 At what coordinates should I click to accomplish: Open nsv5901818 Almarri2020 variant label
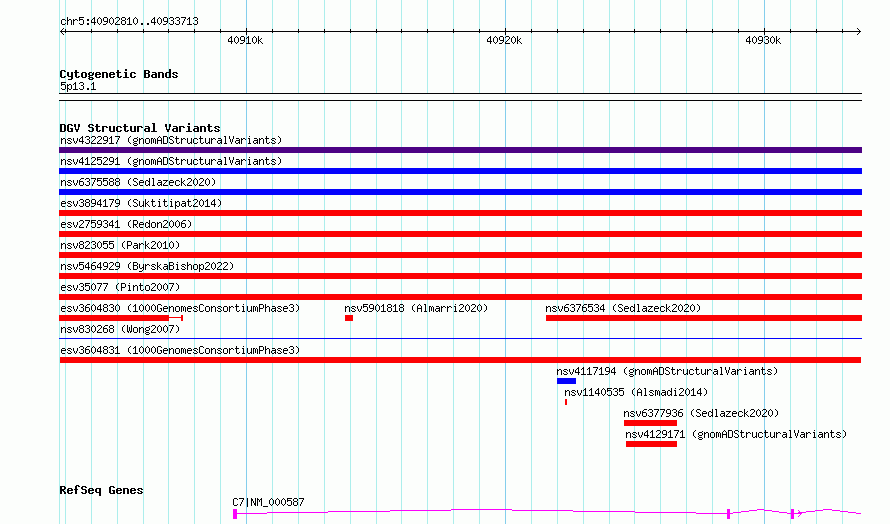(416, 308)
